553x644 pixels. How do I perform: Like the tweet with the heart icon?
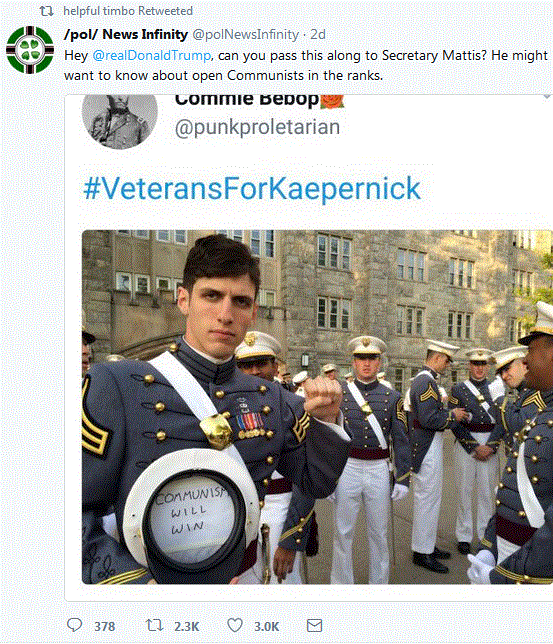click(x=235, y=625)
